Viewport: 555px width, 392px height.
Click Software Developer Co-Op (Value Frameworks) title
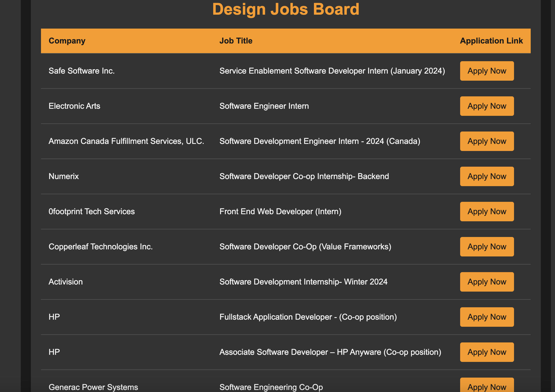tap(305, 247)
